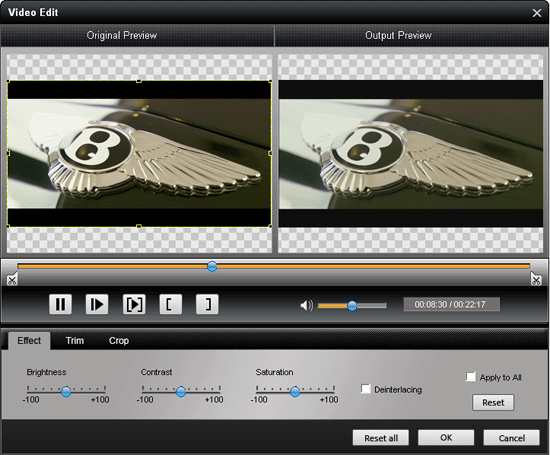The width and height of the screenshot is (550, 455).
Task: Click the left scissors trim marker
Action: point(12,279)
